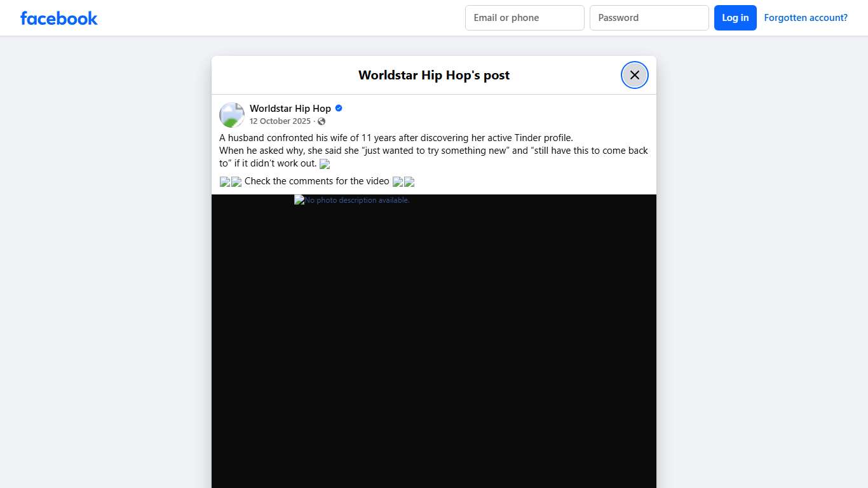
Task: Close the Worldstar Hip Hop's post dialog
Action: coord(634,74)
